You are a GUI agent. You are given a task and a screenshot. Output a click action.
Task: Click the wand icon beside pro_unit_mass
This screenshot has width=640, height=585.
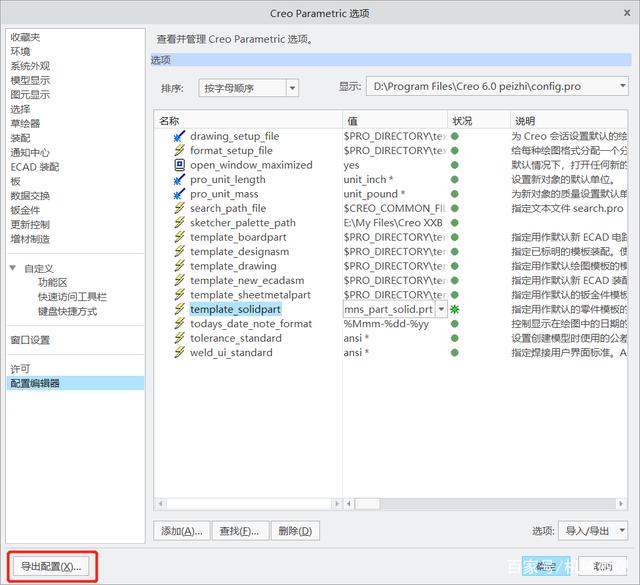click(x=179, y=194)
